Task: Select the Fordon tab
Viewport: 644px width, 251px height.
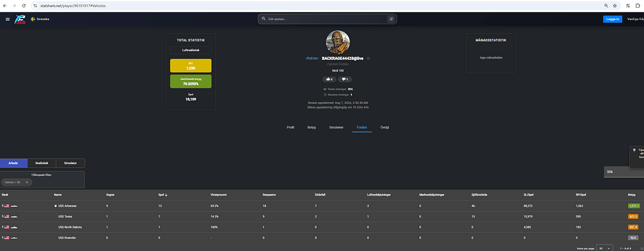Action: click(x=362, y=127)
